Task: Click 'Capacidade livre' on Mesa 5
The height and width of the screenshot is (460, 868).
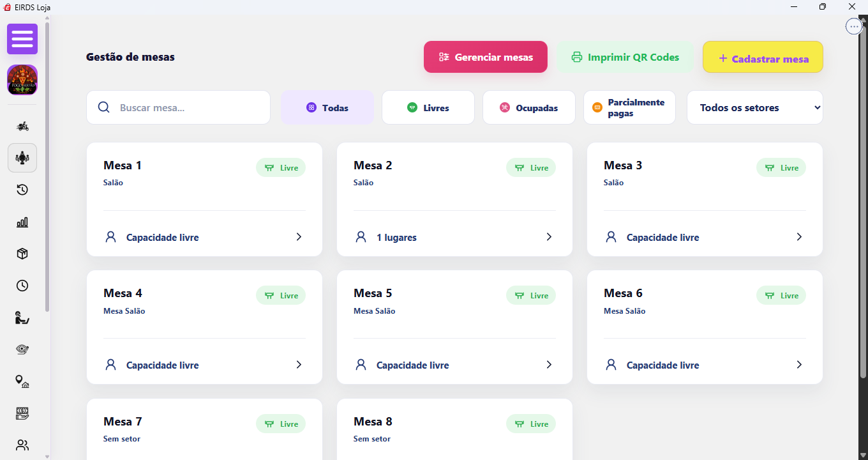Action: pyautogui.click(x=412, y=365)
